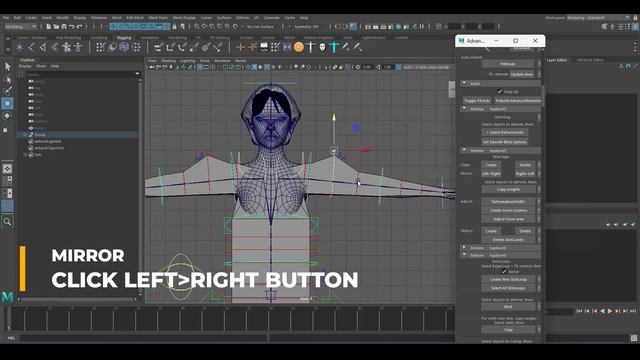Click the Copy weights button

pyautogui.click(x=509, y=189)
